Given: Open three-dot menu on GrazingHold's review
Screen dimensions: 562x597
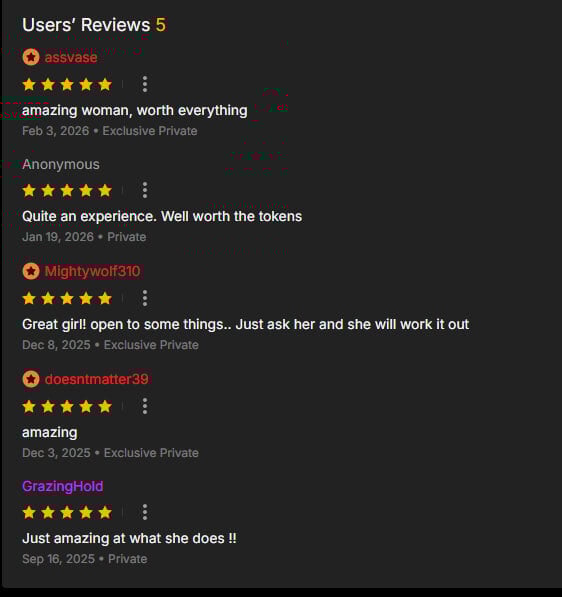Looking at the screenshot, I should point(145,512).
